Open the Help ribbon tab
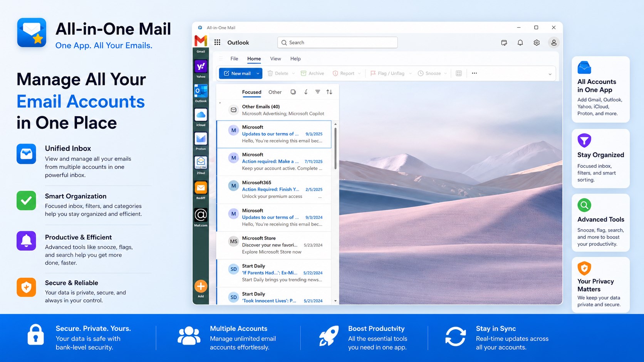 coord(295,58)
